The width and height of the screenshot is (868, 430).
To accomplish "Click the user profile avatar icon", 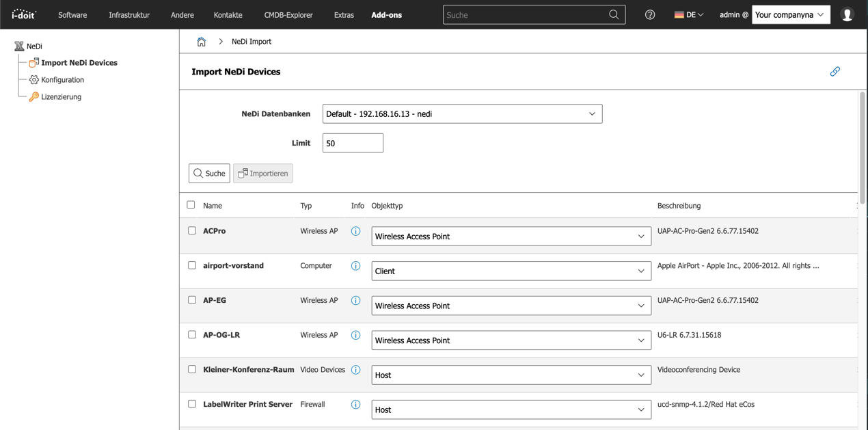I will (x=847, y=14).
